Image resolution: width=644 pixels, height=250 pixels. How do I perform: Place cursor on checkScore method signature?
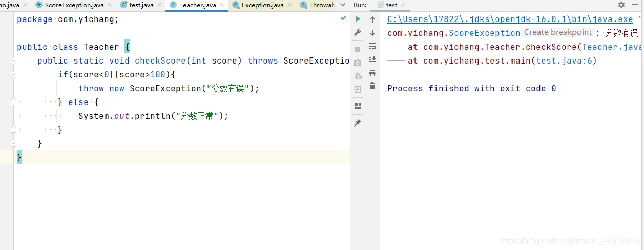pyautogui.click(x=194, y=61)
